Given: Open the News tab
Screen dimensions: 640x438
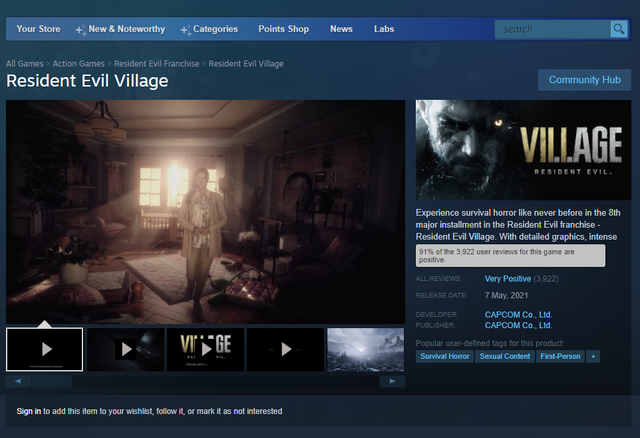Looking at the screenshot, I should (x=341, y=29).
